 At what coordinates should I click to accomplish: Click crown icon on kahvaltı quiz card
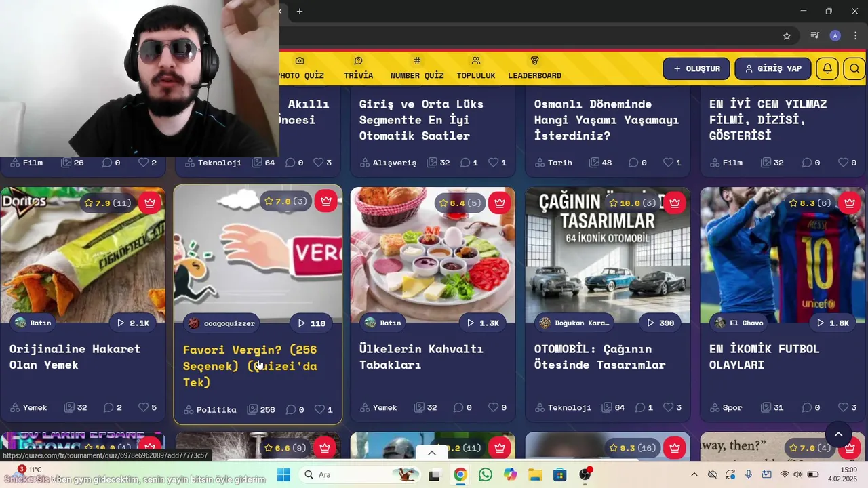pyautogui.click(x=500, y=202)
